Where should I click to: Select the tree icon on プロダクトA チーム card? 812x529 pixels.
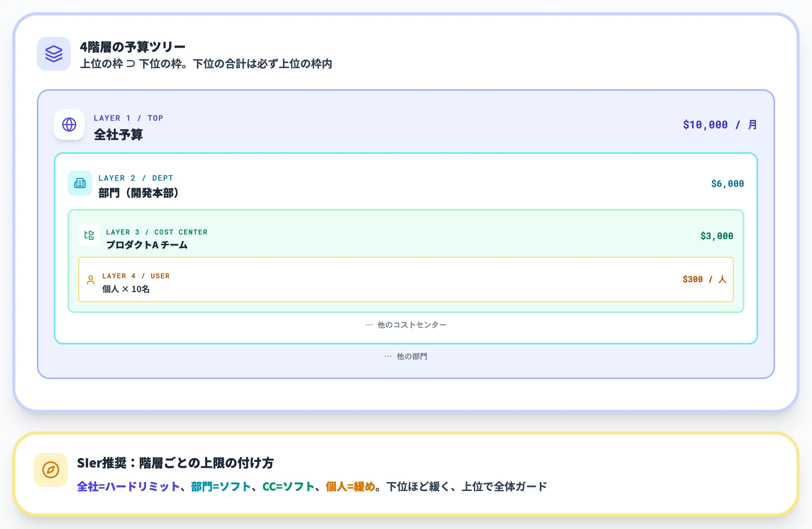point(89,236)
